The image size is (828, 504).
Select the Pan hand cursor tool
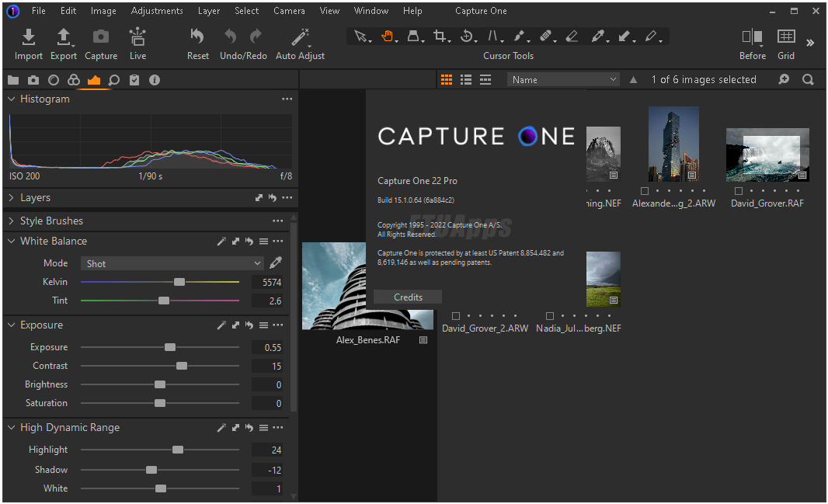(387, 36)
